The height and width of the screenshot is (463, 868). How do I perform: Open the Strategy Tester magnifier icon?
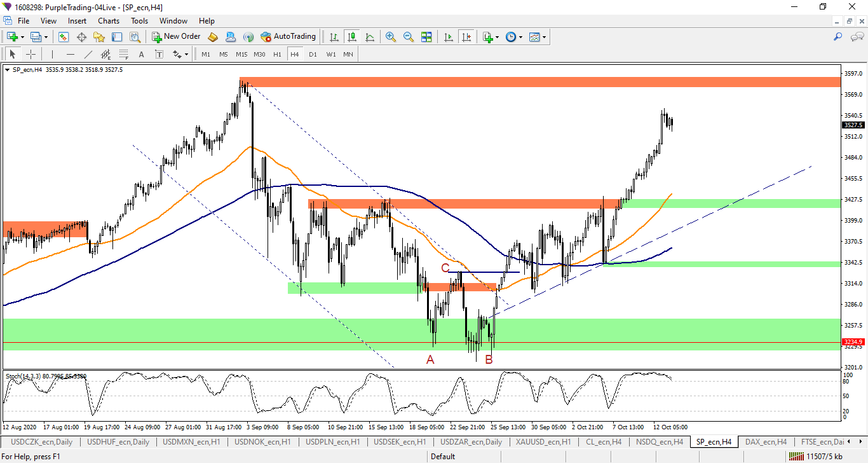pyautogui.click(x=135, y=37)
